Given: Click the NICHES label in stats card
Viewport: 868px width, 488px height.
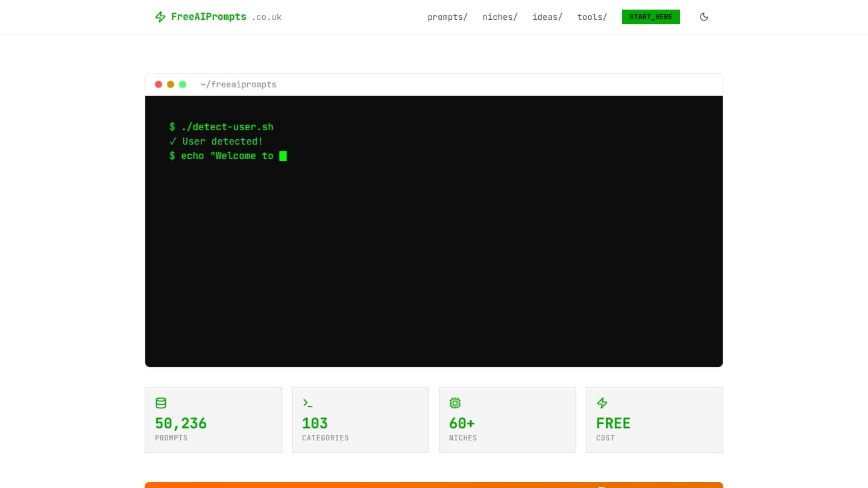Looking at the screenshot, I should 463,438.
